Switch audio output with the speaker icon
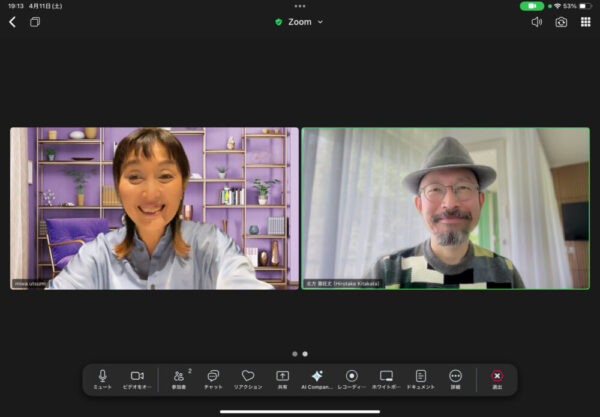 (x=537, y=21)
